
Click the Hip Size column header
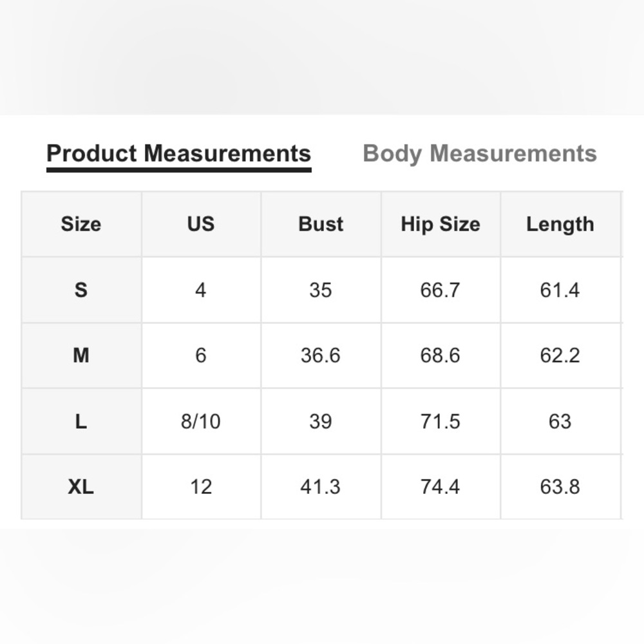click(x=440, y=224)
